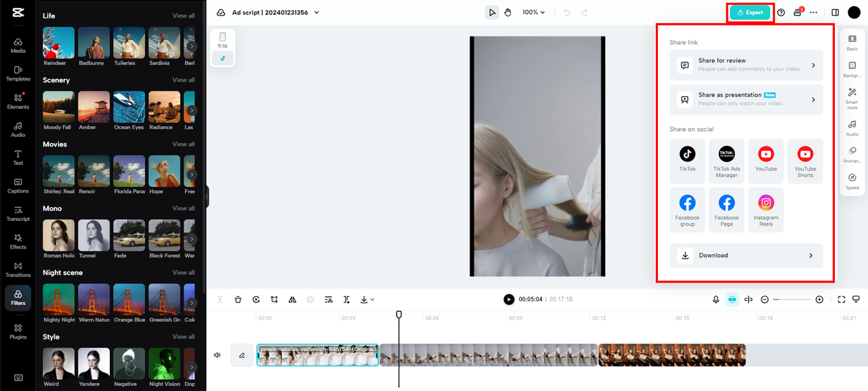Screen dimensions: 868x391
Task: Open the Background properties panel
Action: [852, 69]
